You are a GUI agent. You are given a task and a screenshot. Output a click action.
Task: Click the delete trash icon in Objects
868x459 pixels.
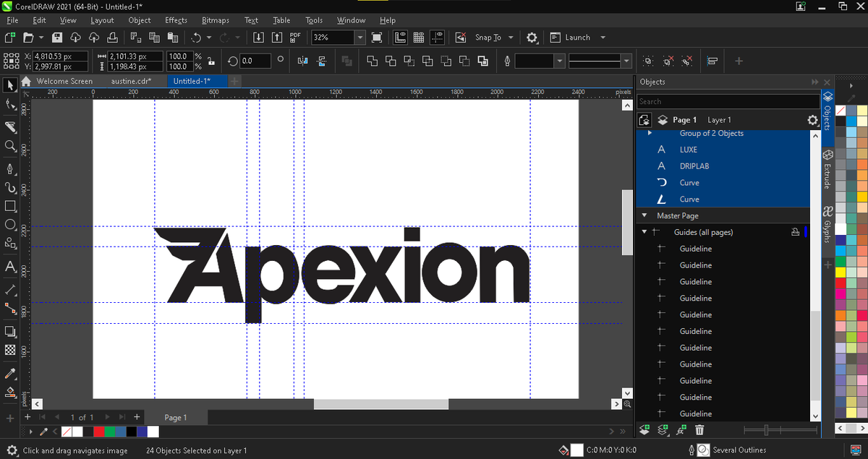click(699, 430)
